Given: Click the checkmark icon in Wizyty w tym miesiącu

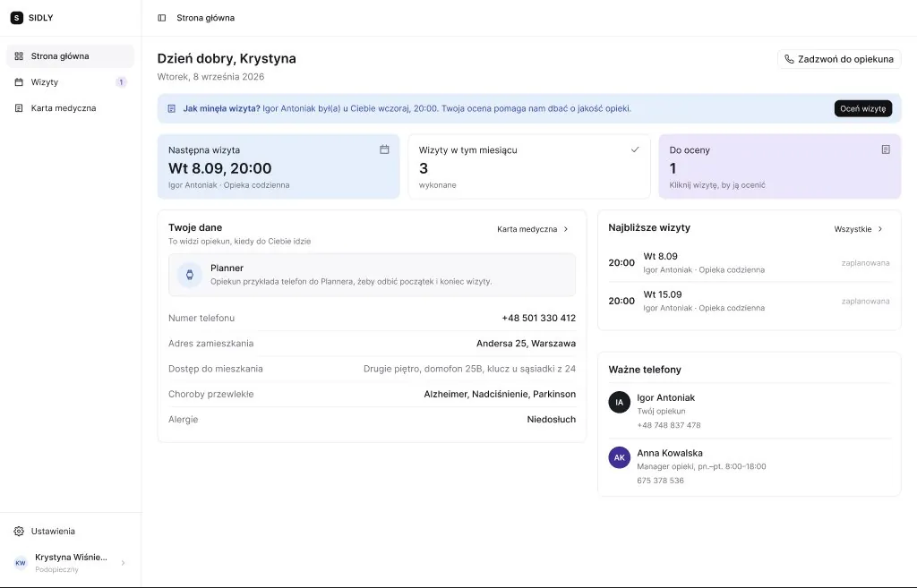Looking at the screenshot, I should pyautogui.click(x=635, y=149).
